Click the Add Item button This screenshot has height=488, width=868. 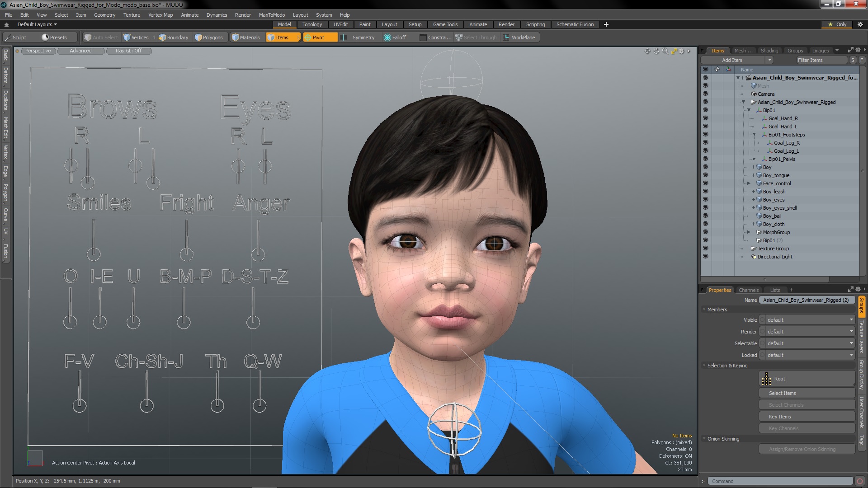point(732,60)
